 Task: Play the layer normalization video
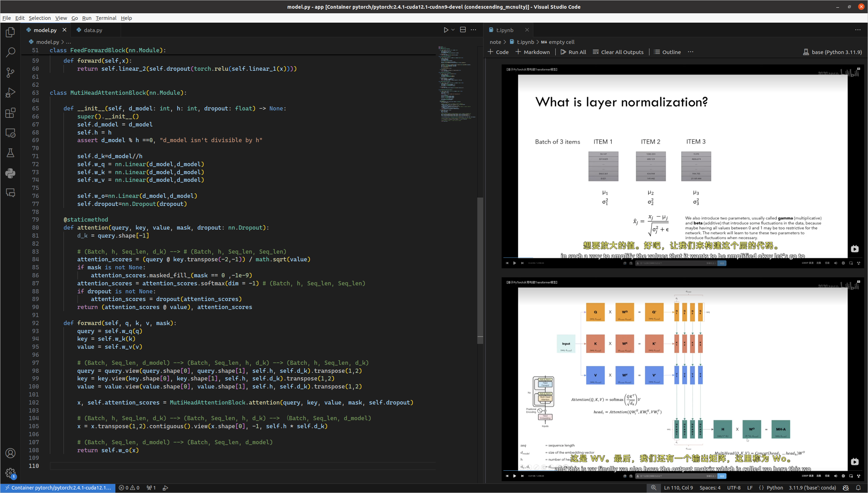(515, 263)
